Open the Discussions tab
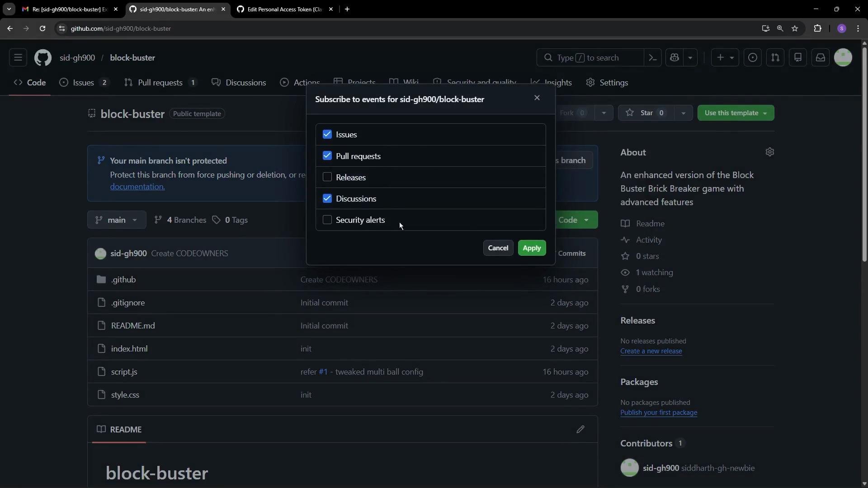868x488 pixels. tap(239, 83)
